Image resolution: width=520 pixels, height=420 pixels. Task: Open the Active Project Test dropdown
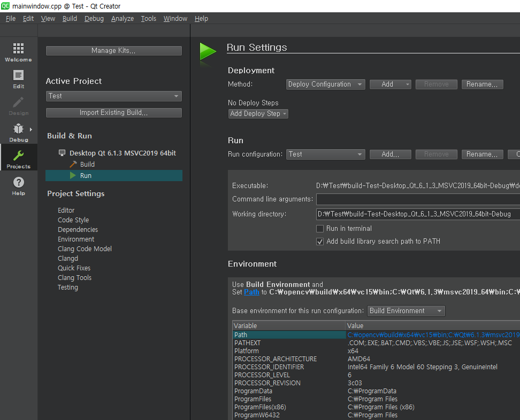click(x=114, y=96)
